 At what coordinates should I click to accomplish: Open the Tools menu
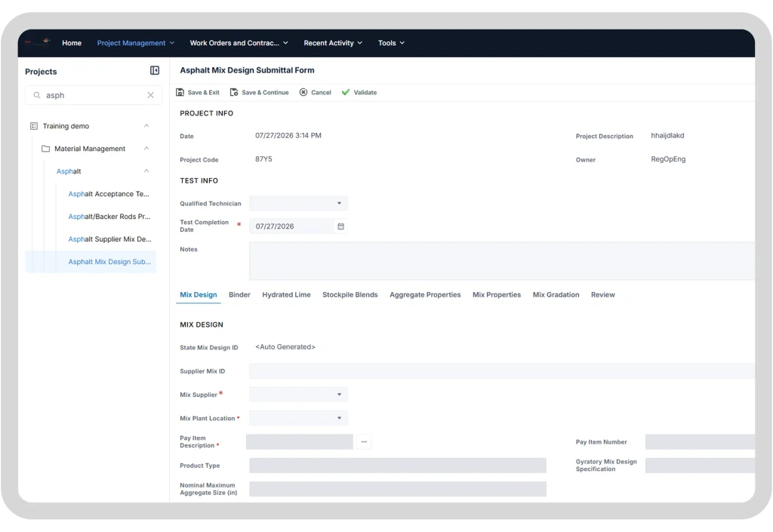391,43
